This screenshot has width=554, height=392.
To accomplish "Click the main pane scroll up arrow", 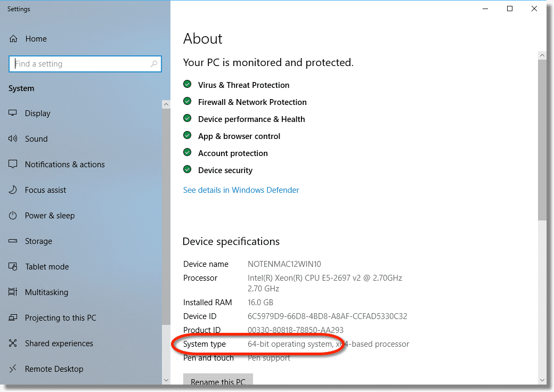I will coord(542,55).
